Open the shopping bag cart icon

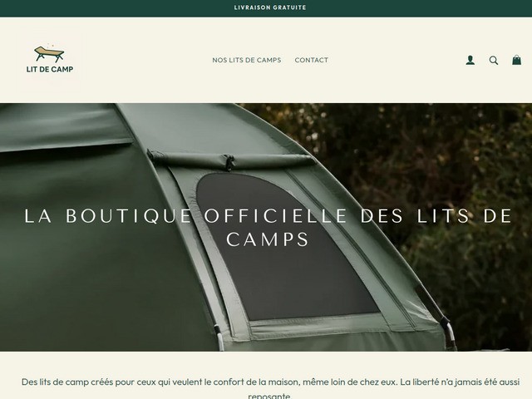516,60
